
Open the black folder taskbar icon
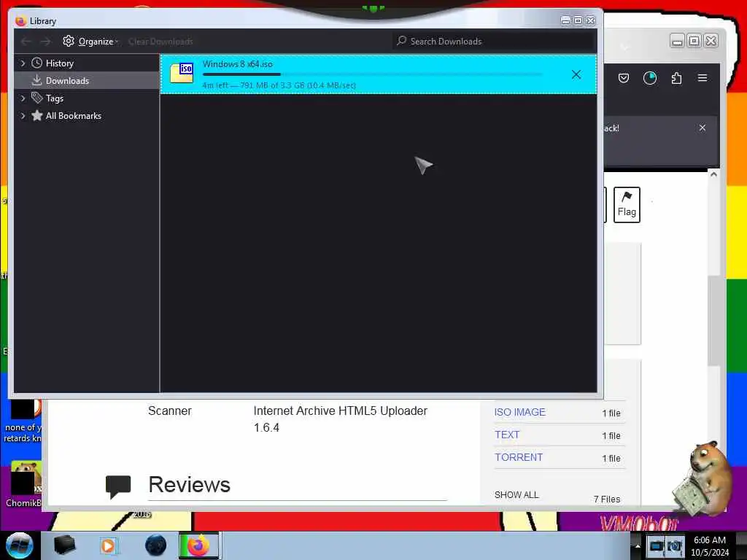(64, 545)
